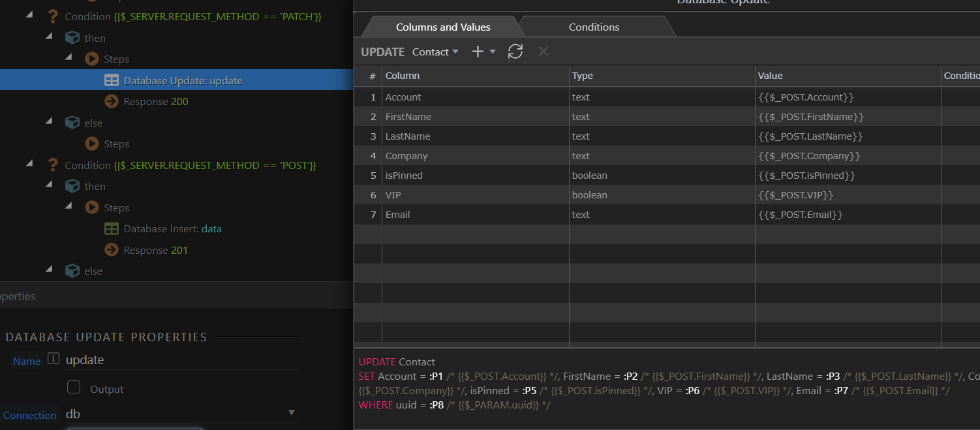Click the info icon beside the Name label
Viewport: 980px width, 430px height.
(x=54, y=359)
